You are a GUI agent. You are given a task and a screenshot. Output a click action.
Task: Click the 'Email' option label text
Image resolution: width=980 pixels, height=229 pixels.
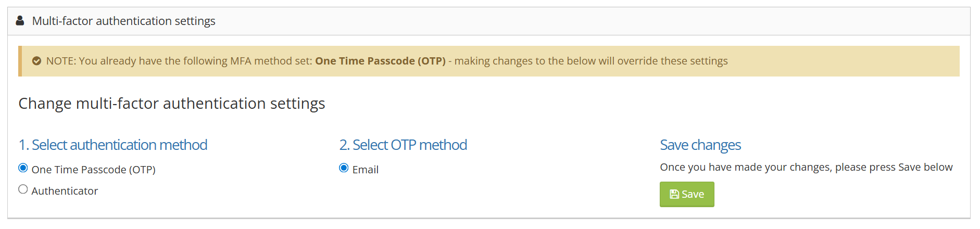pos(366,170)
